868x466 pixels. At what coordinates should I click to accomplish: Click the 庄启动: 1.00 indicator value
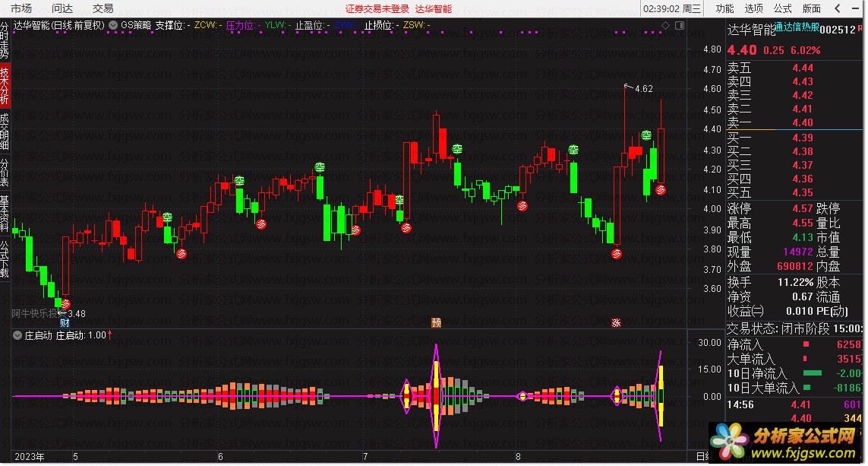point(84,335)
